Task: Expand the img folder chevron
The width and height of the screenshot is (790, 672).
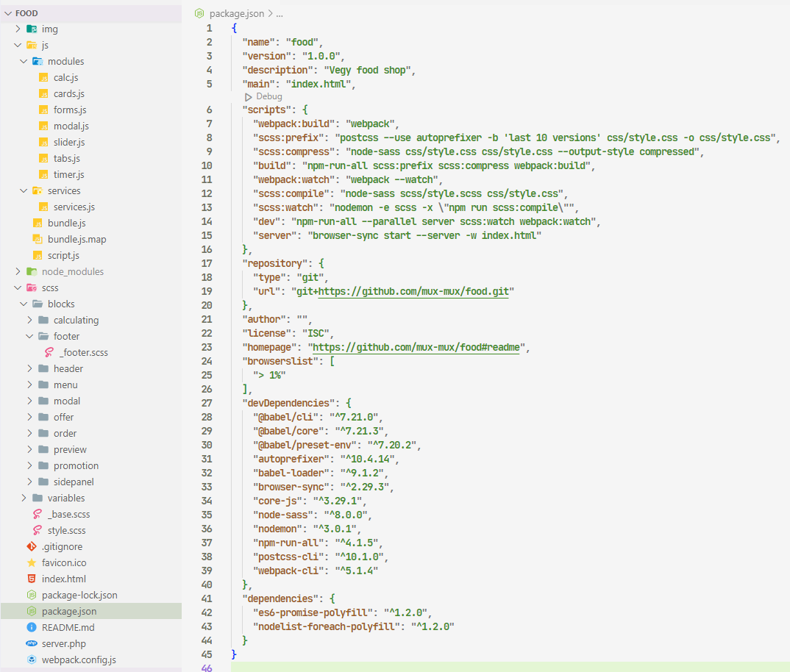Action: pyautogui.click(x=18, y=29)
